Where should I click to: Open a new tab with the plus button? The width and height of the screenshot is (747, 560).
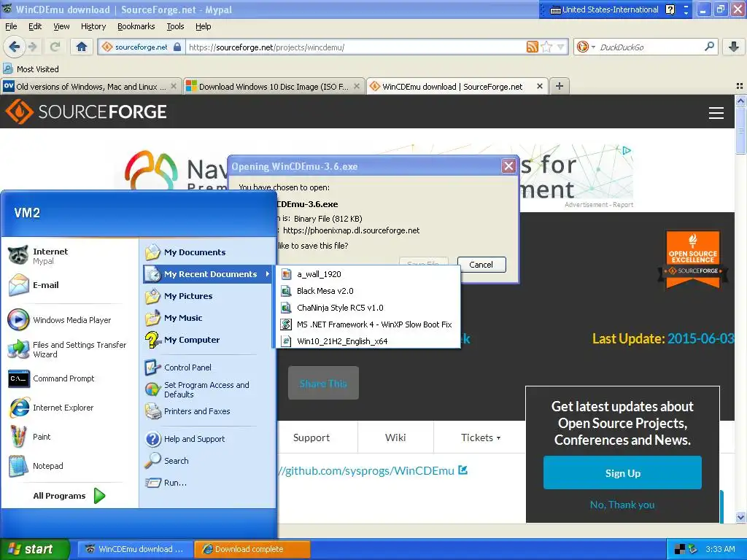coord(560,86)
